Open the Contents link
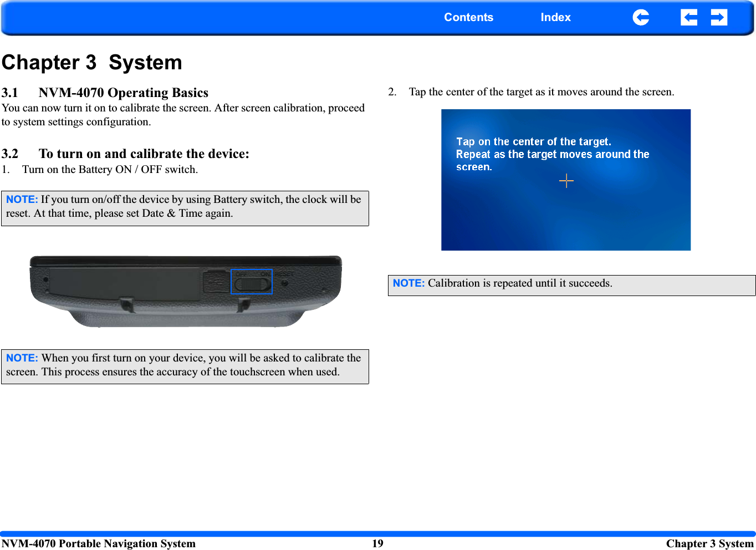 coord(468,17)
